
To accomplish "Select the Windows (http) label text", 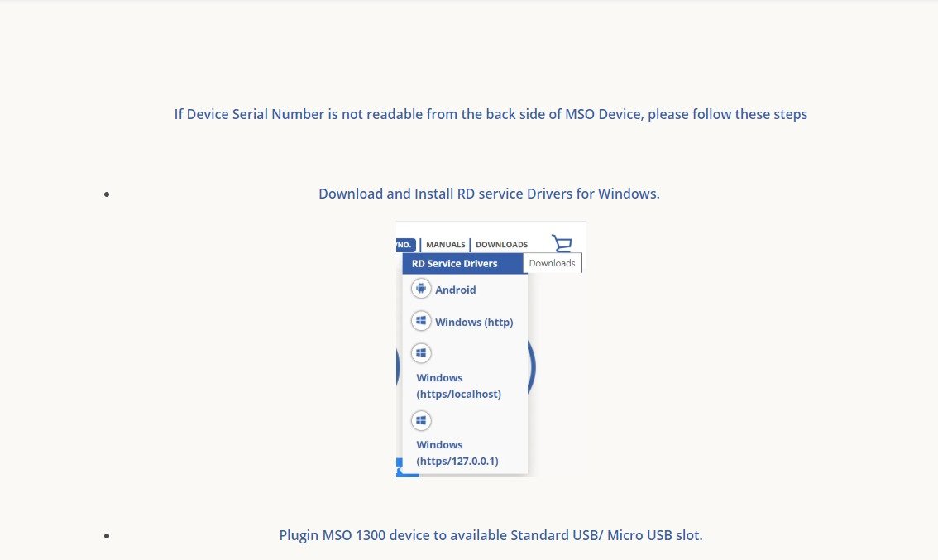I will click(x=473, y=322).
